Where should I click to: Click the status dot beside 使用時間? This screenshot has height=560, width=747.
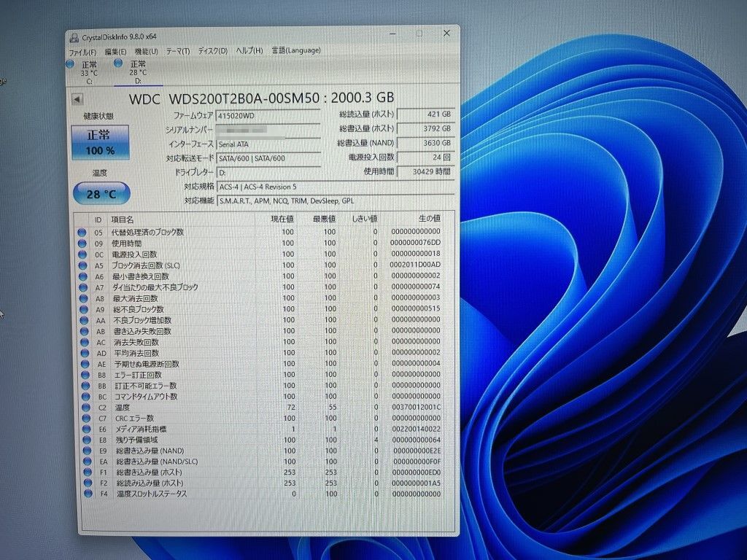click(x=82, y=243)
